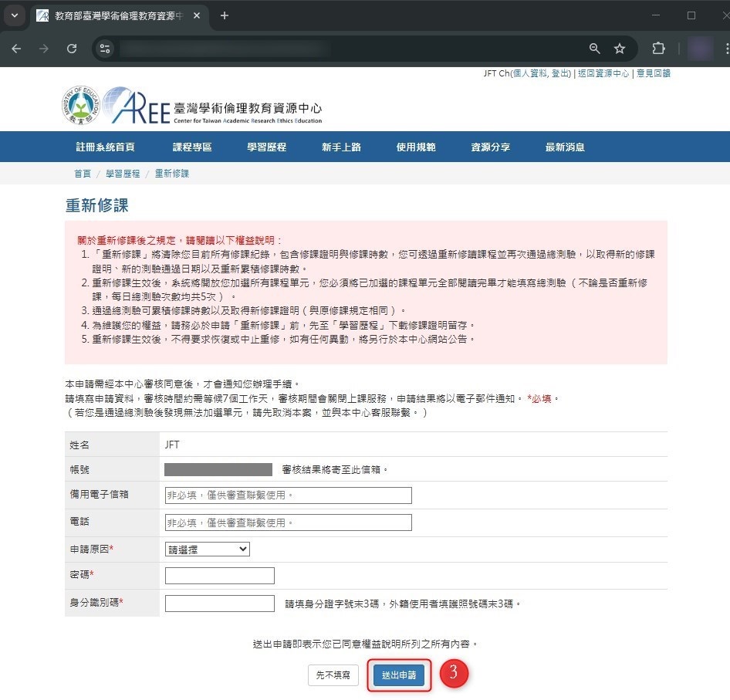Go back using the browser back arrow
The image size is (730, 700).
16,49
